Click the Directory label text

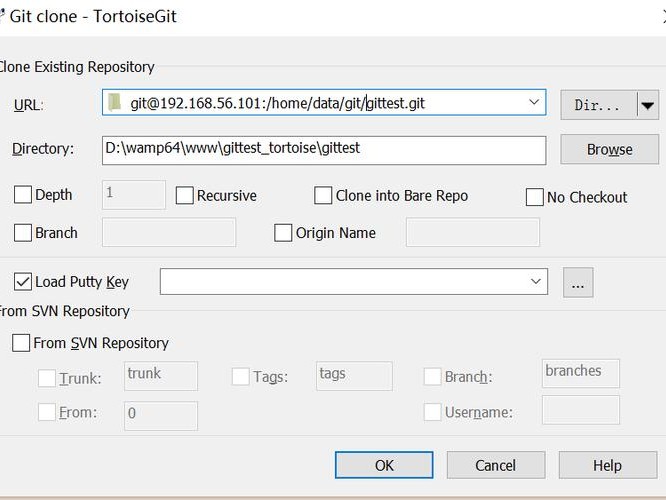coord(43,149)
